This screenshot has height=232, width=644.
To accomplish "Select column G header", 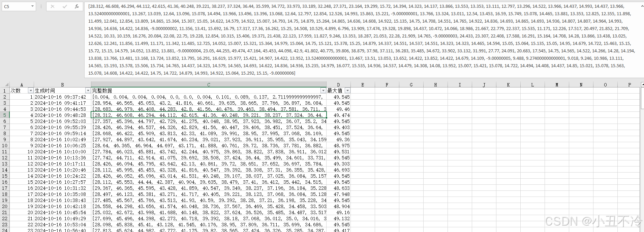I will pos(411,85).
